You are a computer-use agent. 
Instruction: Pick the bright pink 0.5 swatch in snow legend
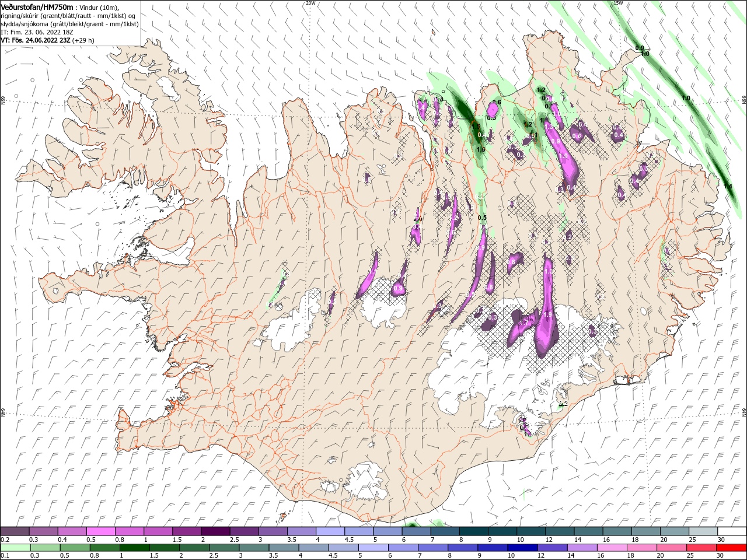pyautogui.click(x=100, y=531)
